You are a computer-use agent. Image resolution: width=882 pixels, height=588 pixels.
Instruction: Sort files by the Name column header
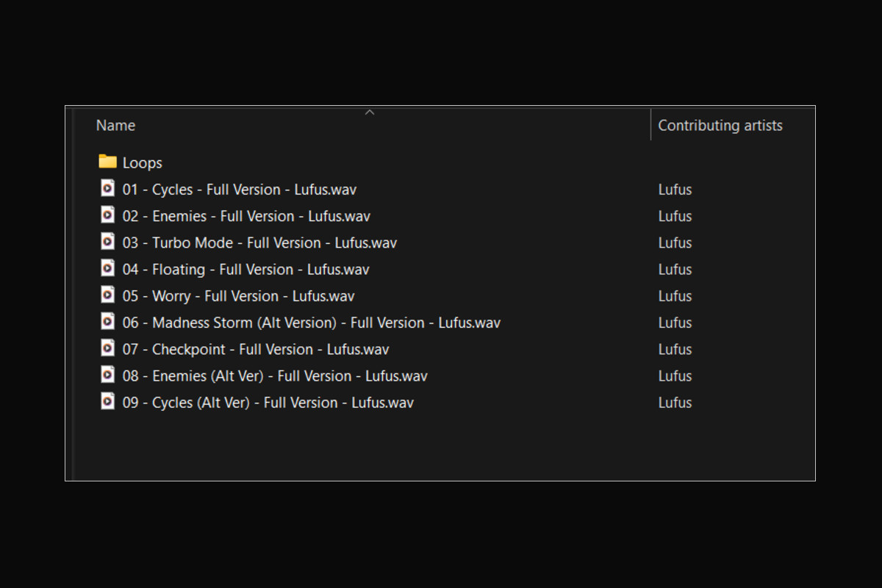[115, 126]
